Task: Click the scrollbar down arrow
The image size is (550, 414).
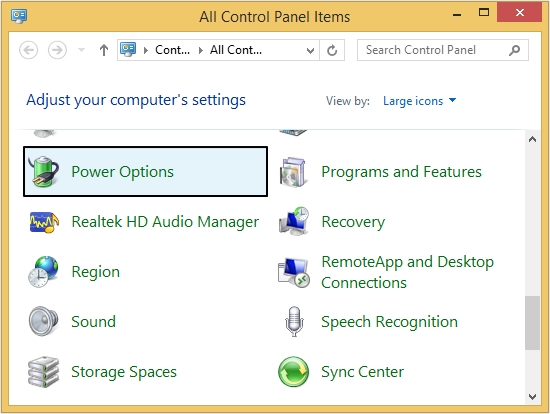Action: (x=532, y=396)
